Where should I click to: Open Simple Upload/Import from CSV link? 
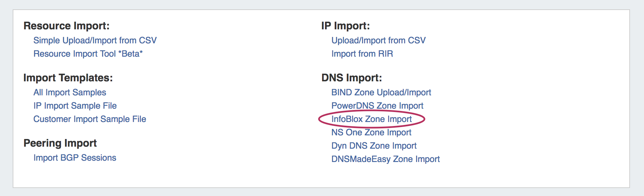(95, 40)
